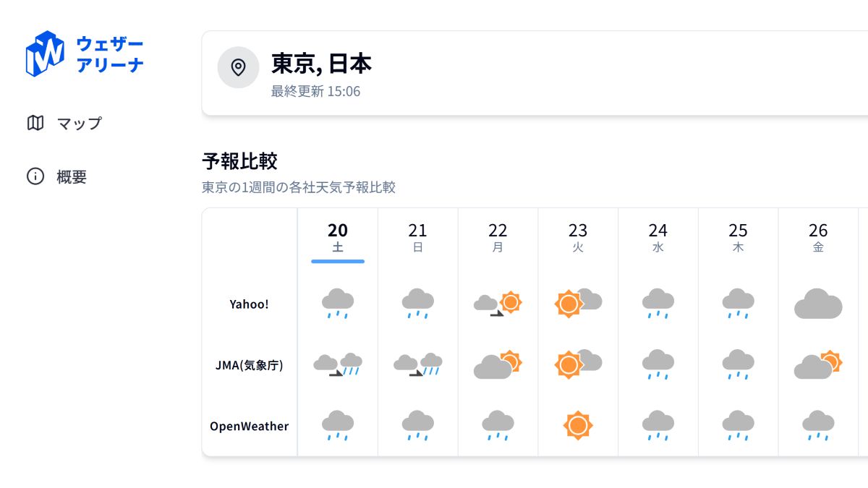The image size is (868, 488).
Task: Click the location pin icon next to 東京
Action: tap(239, 67)
